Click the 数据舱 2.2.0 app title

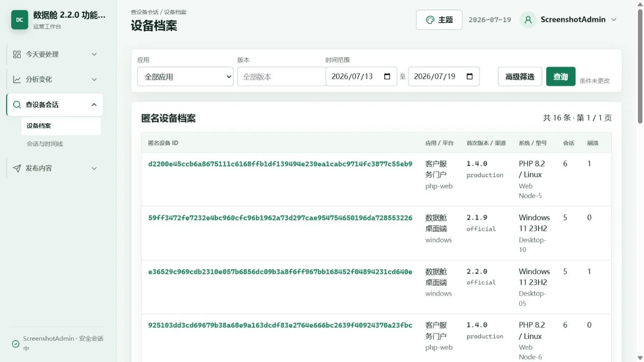tap(69, 15)
